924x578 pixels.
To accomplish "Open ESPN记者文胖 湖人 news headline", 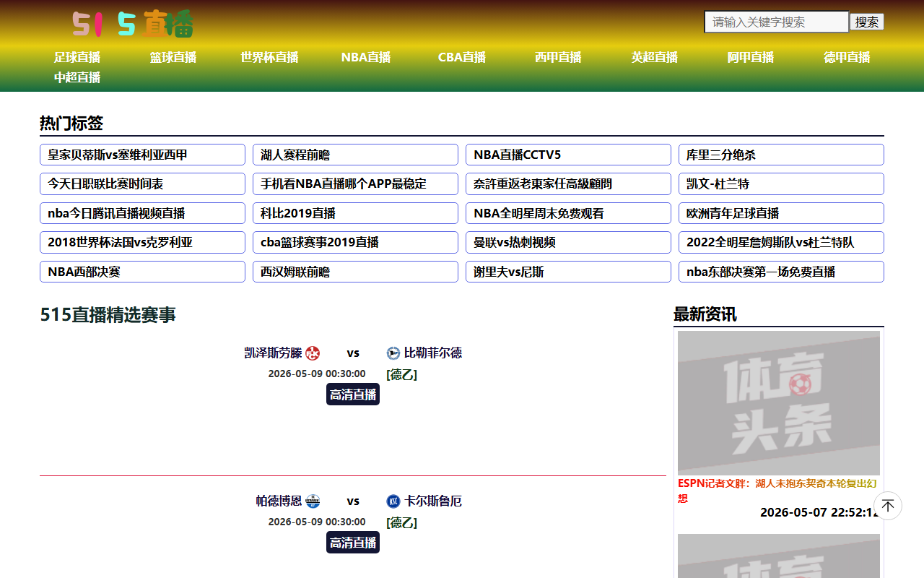I will [x=777, y=491].
